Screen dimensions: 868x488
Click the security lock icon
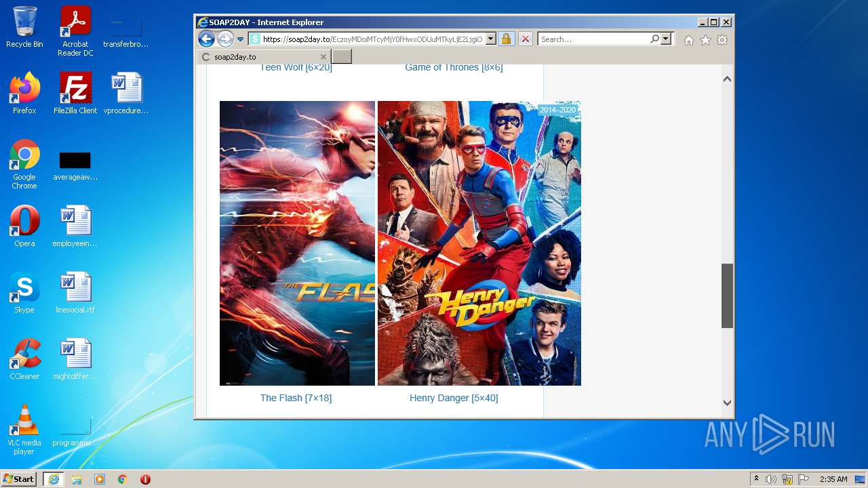point(506,39)
